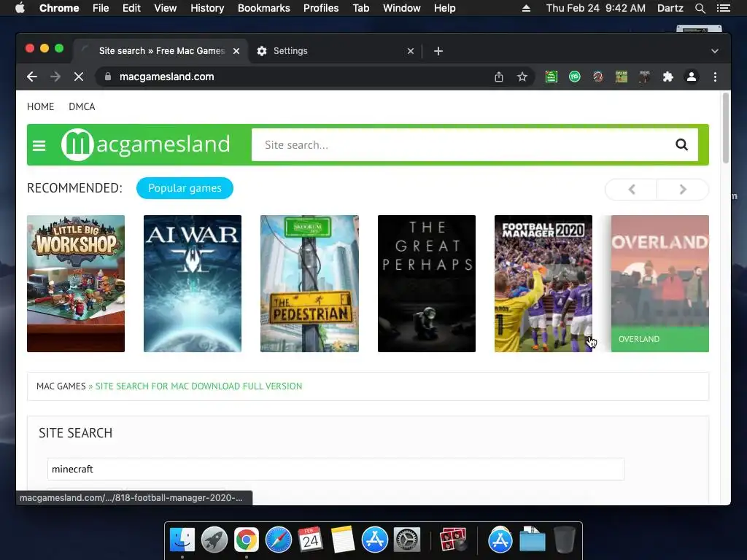Click the MAC GAMES breadcrumb link
747x560 pixels.
pos(61,386)
